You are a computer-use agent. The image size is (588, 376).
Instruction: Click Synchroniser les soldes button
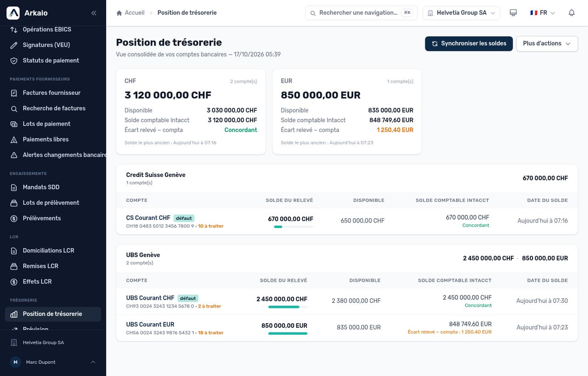click(469, 44)
